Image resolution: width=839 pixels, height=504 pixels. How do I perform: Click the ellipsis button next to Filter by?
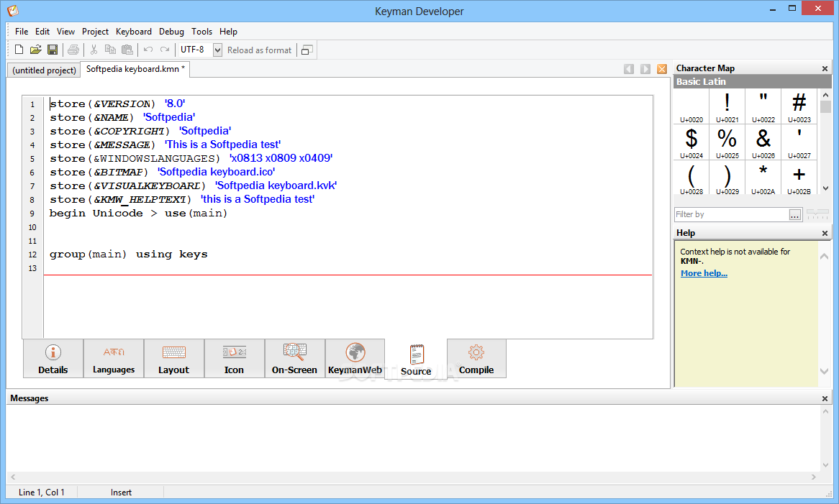pyautogui.click(x=795, y=214)
